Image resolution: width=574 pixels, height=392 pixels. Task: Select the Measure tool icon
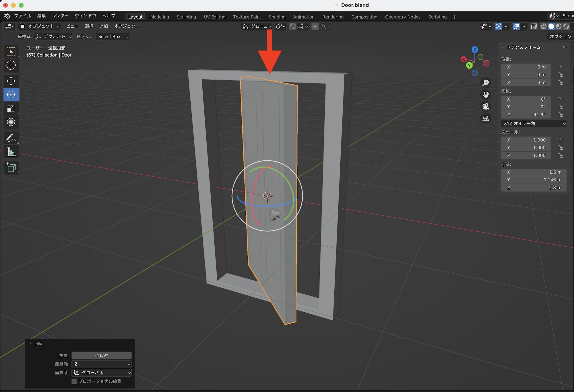(11, 152)
